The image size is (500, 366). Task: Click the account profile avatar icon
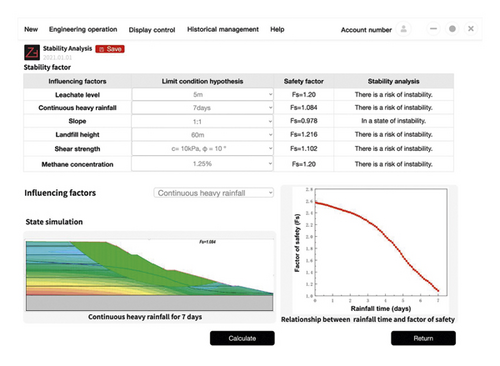pos(403,29)
